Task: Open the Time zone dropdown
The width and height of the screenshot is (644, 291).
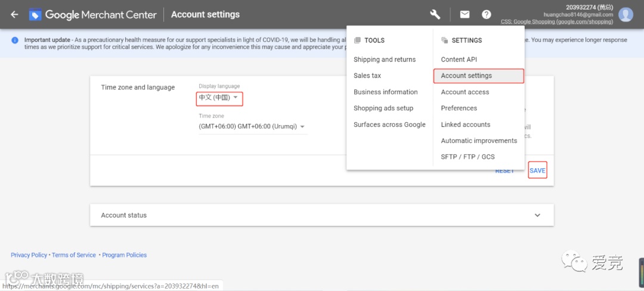Action: point(253,127)
